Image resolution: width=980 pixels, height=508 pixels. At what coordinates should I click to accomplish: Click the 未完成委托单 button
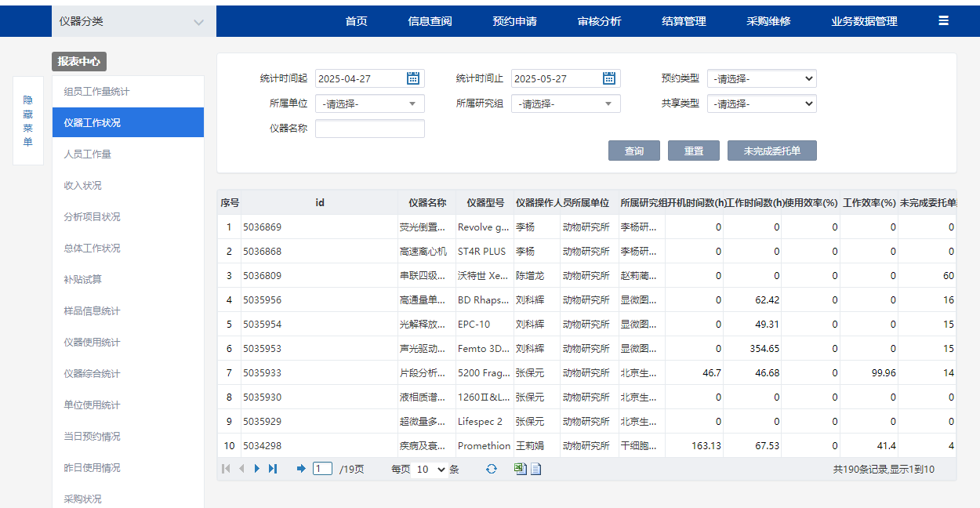(771, 151)
